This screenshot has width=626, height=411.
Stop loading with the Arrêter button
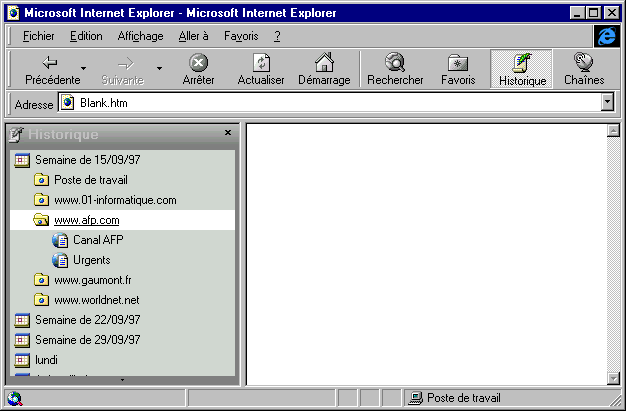point(198,69)
